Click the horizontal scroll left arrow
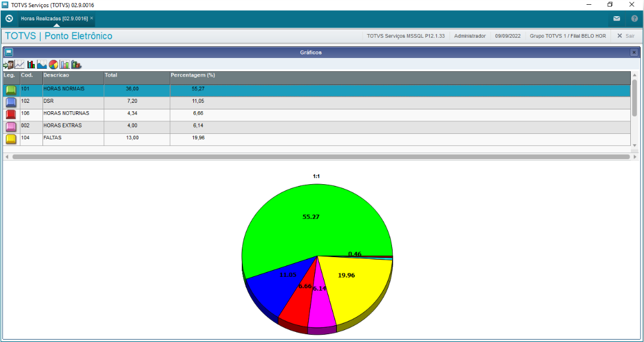644x342 pixels. 6,157
